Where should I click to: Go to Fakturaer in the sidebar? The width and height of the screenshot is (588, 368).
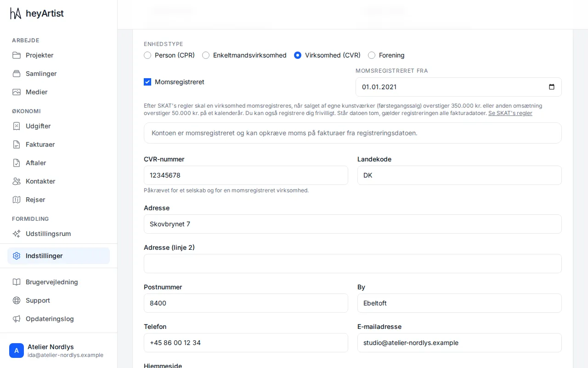pos(58,144)
